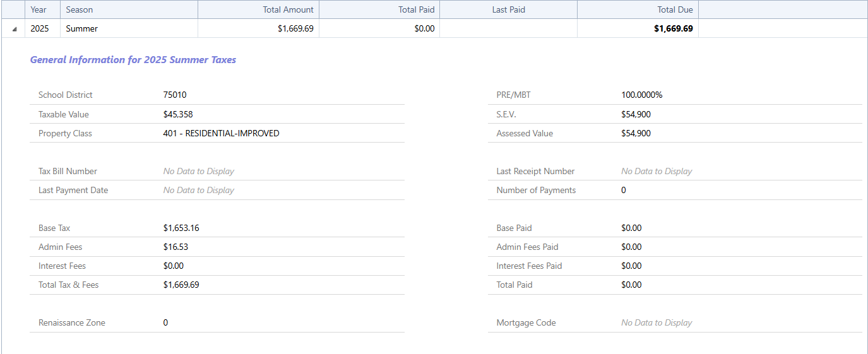Click the Mortgage Code label
The width and height of the screenshot is (868, 354).
(526, 322)
